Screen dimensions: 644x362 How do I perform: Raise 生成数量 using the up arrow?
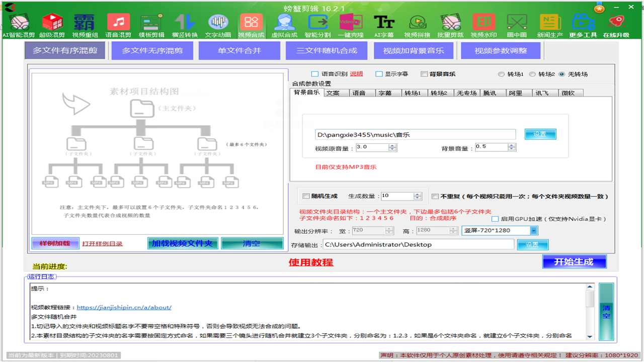[x=417, y=194]
